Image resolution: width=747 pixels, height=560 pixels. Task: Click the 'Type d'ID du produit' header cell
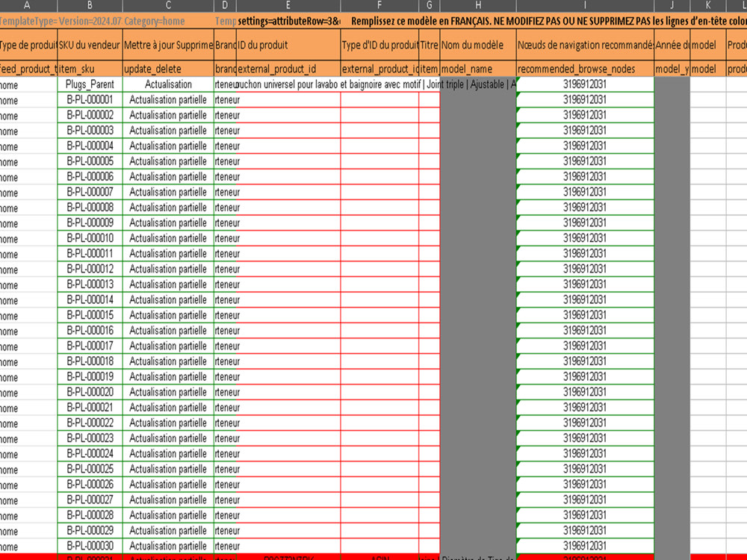[x=379, y=45]
